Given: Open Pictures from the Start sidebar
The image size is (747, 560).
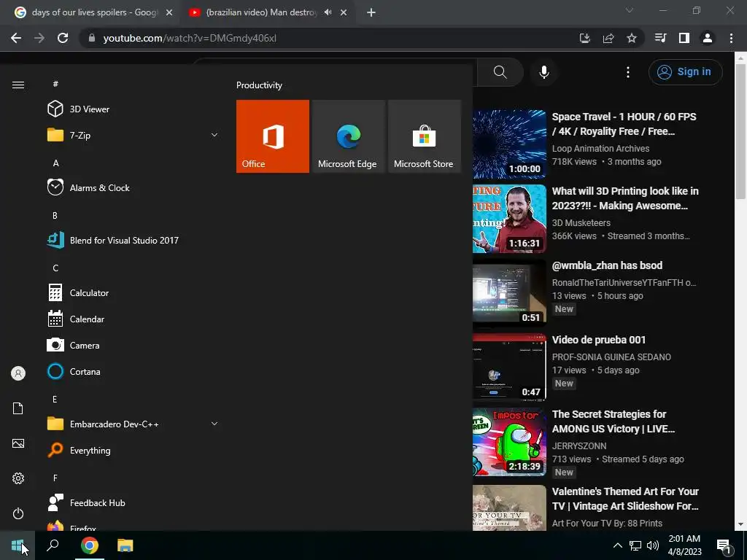Looking at the screenshot, I should pos(18,443).
